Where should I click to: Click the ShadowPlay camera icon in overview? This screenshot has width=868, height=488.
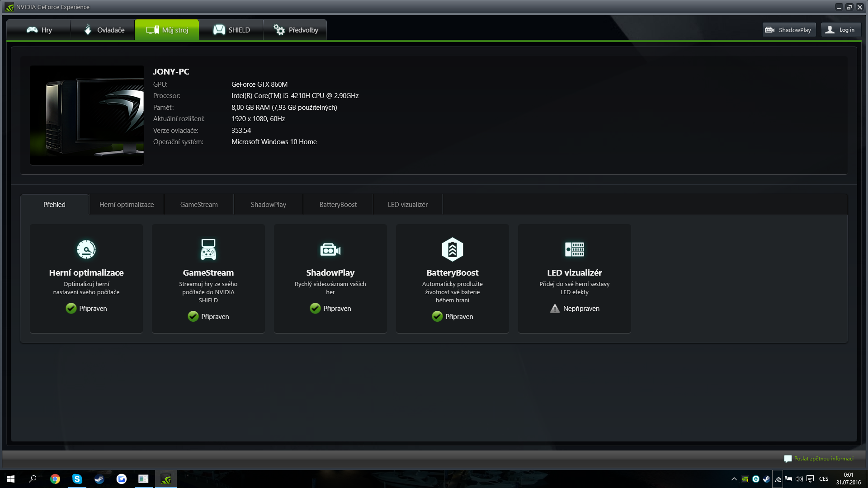[x=330, y=249]
